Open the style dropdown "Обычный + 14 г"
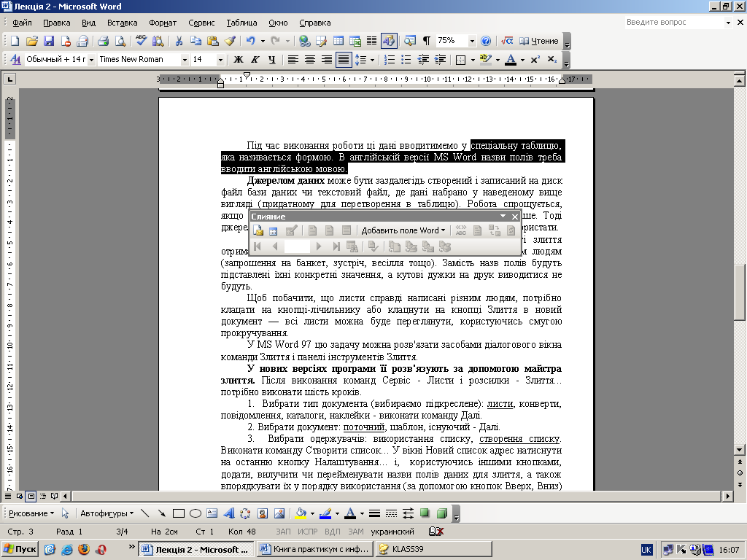This screenshot has width=747, height=560. click(x=91, y=60)
